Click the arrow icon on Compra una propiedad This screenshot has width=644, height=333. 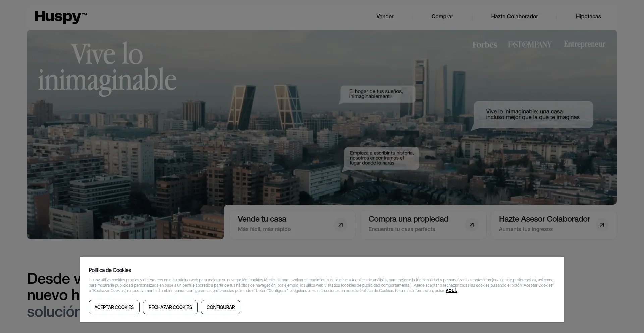click(x=471, y=225)
